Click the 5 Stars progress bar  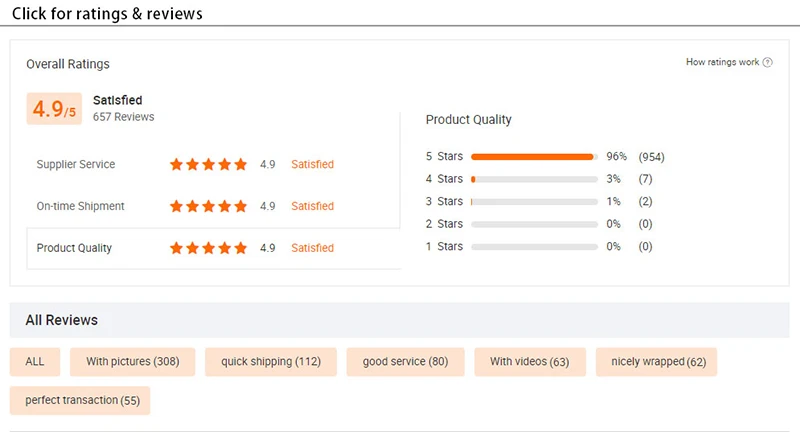click(533, 157)
